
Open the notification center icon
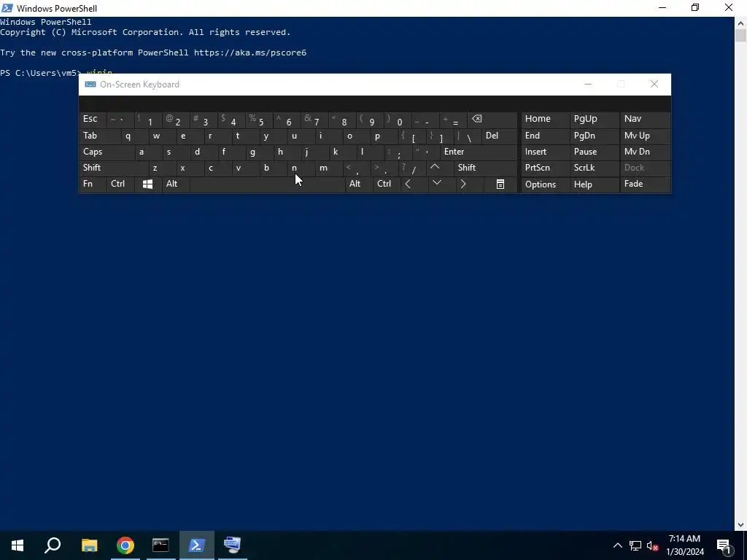click(x=724, y=546)
